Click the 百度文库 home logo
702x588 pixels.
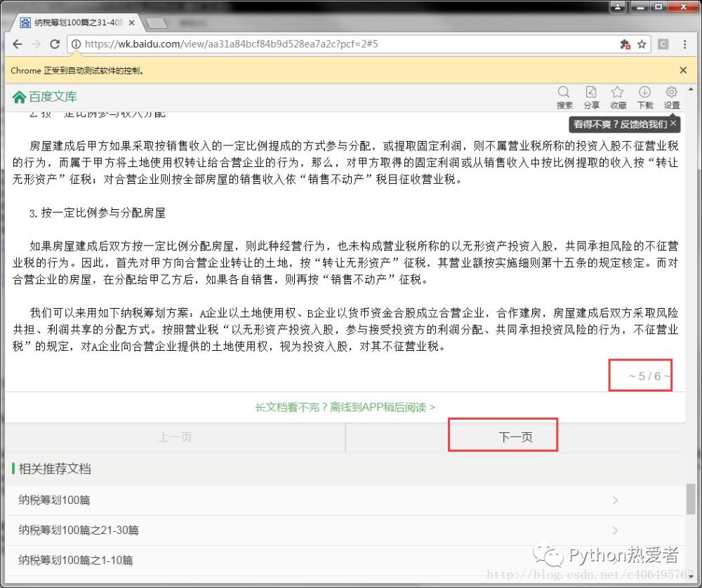[44, 97]
